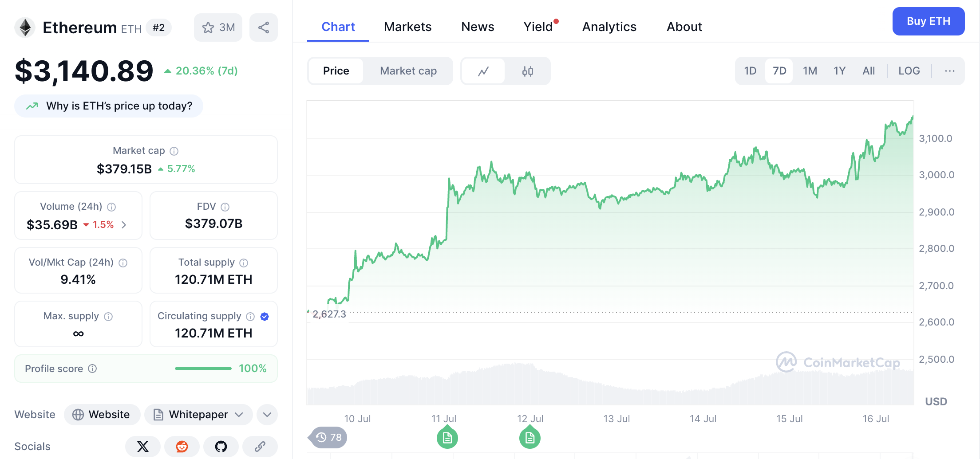Open the Website link button
The height and width of the screenshot is (459, 980).
point(102,415)
